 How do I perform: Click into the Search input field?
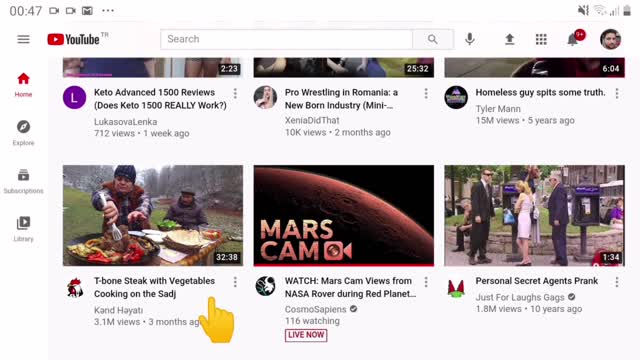pos(287,39)
